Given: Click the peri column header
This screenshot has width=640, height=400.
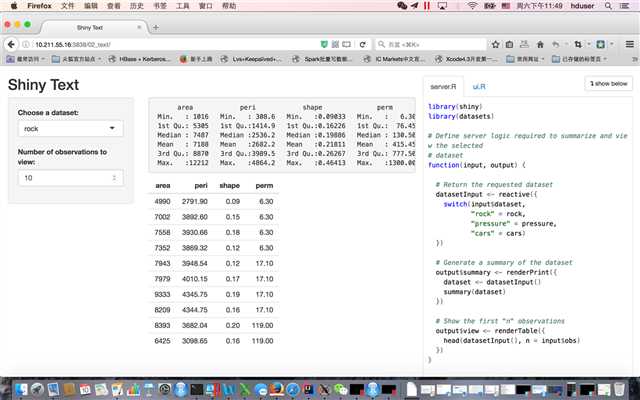Looking at the screenshot, I should tap(201, 186).
